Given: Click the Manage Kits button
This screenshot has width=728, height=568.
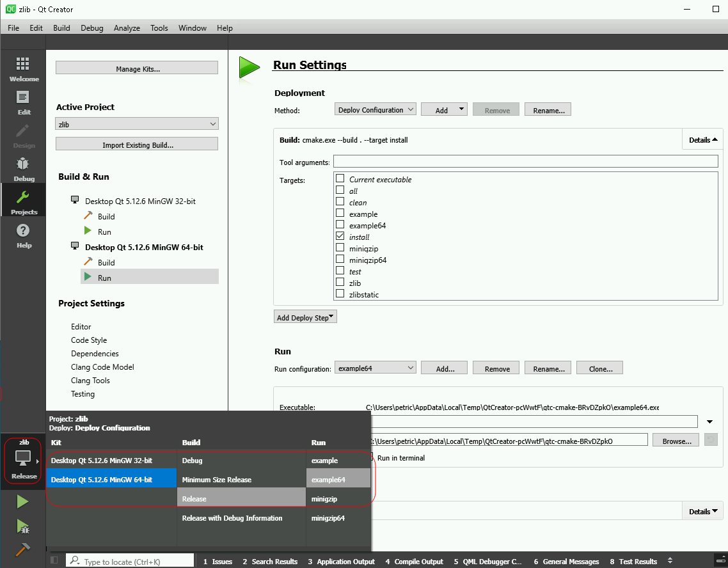Looking at the screenshot, I should (x=137, y=68).
